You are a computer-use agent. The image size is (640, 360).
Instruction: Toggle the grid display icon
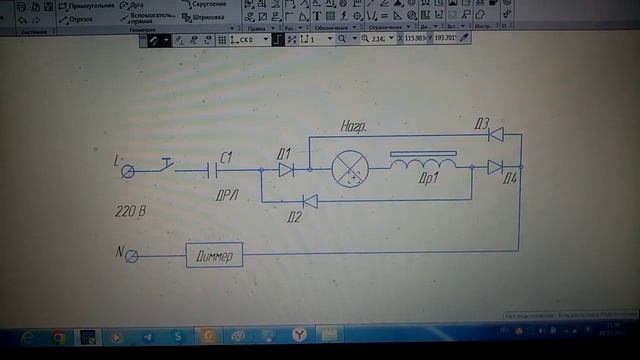point(222,40)
